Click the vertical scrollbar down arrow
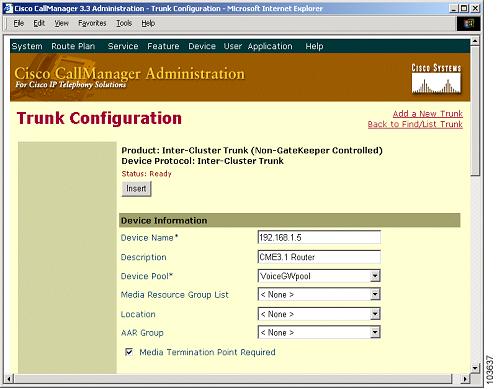This screenshot has width=497, height=390. [x=475, y=368]
